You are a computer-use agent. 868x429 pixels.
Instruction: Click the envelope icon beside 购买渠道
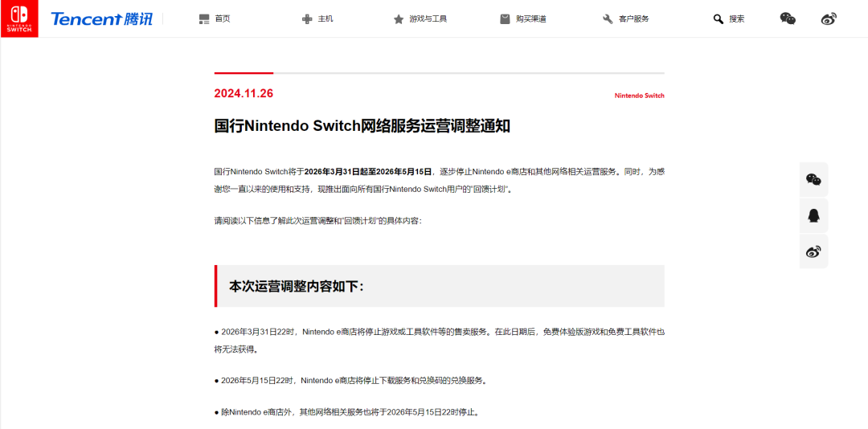click(505, 18)
